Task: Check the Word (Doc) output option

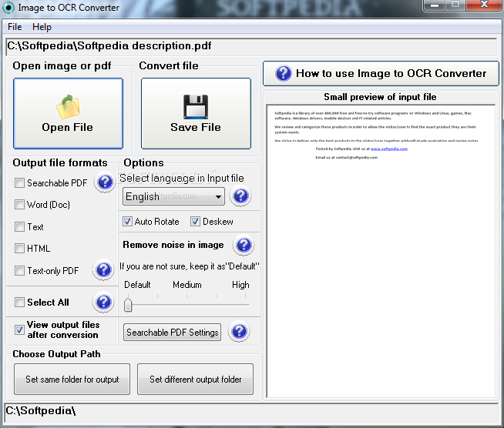Action: [x=19, y=205]
